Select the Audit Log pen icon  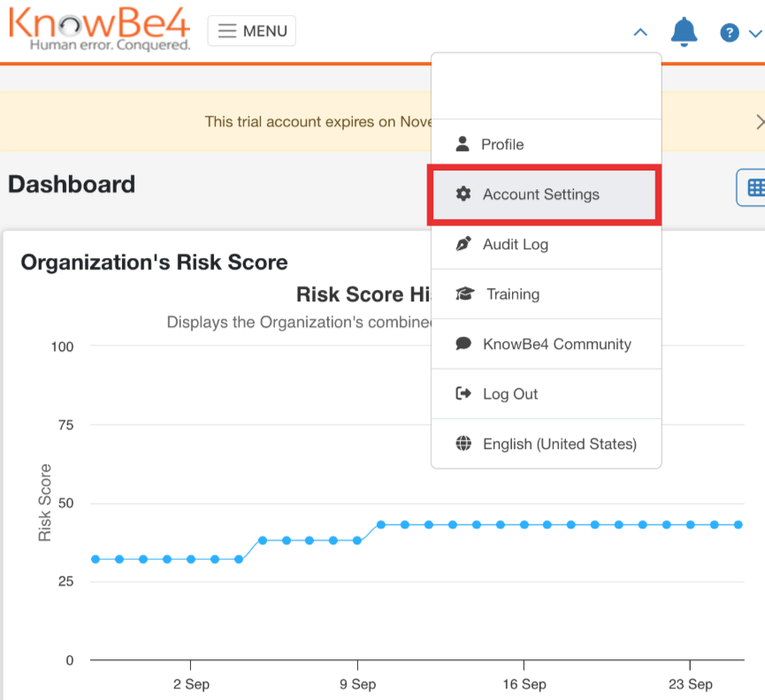(461, 244)
